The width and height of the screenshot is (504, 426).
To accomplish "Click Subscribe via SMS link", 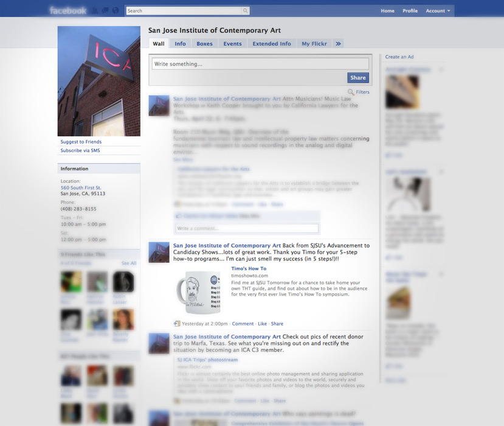I will [x=80, y=150].
